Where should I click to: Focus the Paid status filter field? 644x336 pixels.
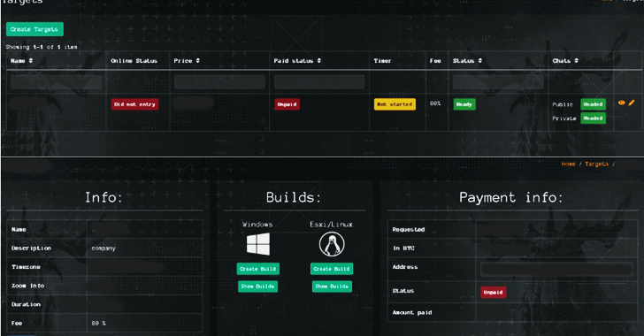click(x=319, y=82)
